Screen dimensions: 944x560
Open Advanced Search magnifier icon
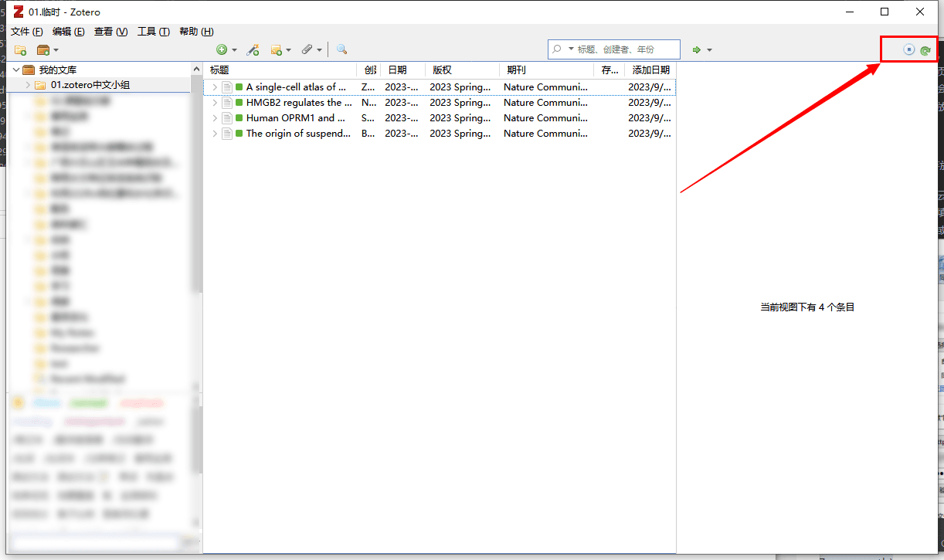pyautogui.click(x=341, y=50)
